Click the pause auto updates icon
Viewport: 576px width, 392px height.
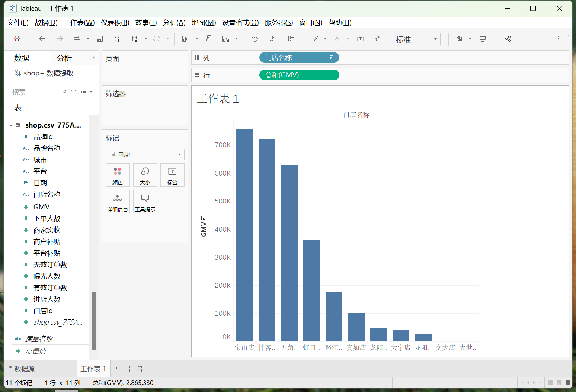pyautogui.click(x=135, y=39)
